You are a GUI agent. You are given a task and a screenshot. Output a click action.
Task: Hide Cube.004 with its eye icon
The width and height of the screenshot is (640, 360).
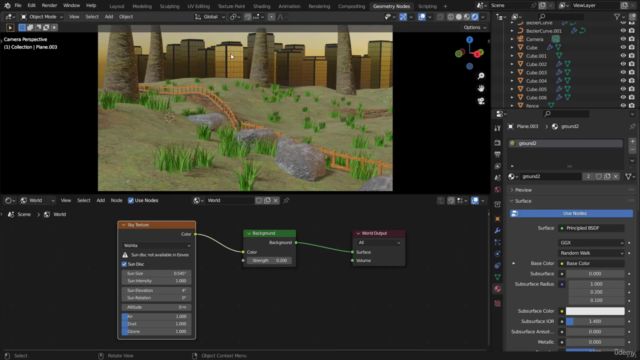coord(623,81)
